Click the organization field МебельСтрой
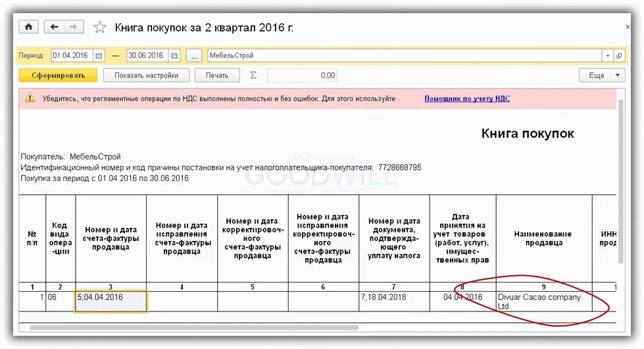The image size is (644, 349). 405,55
